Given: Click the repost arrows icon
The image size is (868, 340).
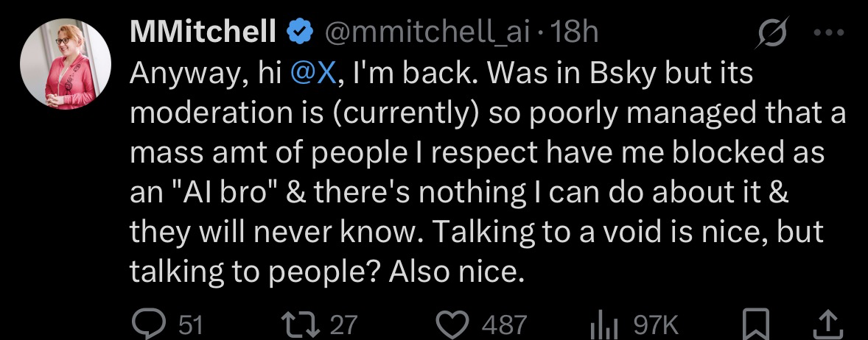Looking at the screenshot, I should 302,323.
